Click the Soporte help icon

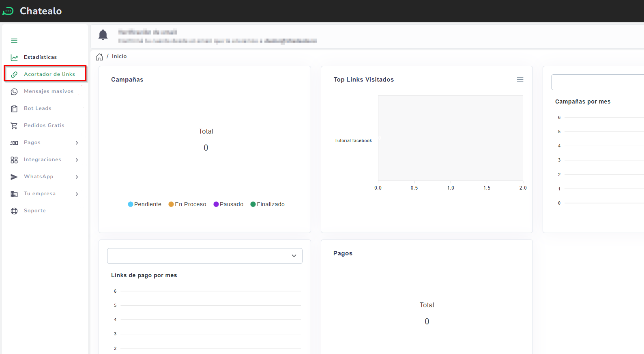pyautogui.click(x=14, y=211)
